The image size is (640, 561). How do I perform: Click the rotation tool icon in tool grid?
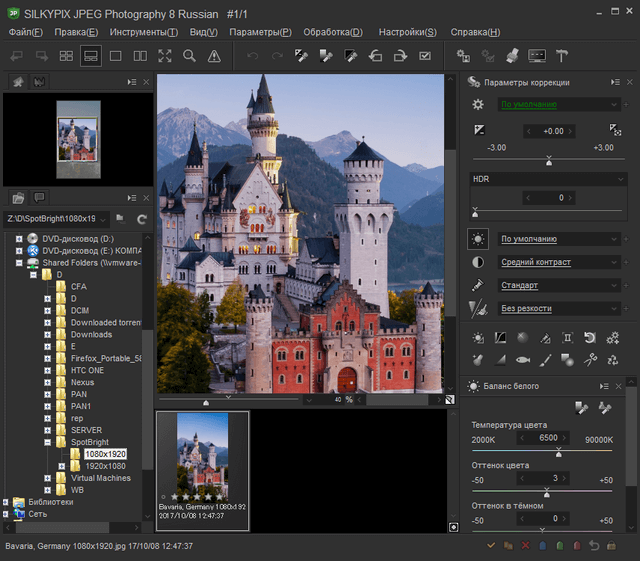point(590,338)
